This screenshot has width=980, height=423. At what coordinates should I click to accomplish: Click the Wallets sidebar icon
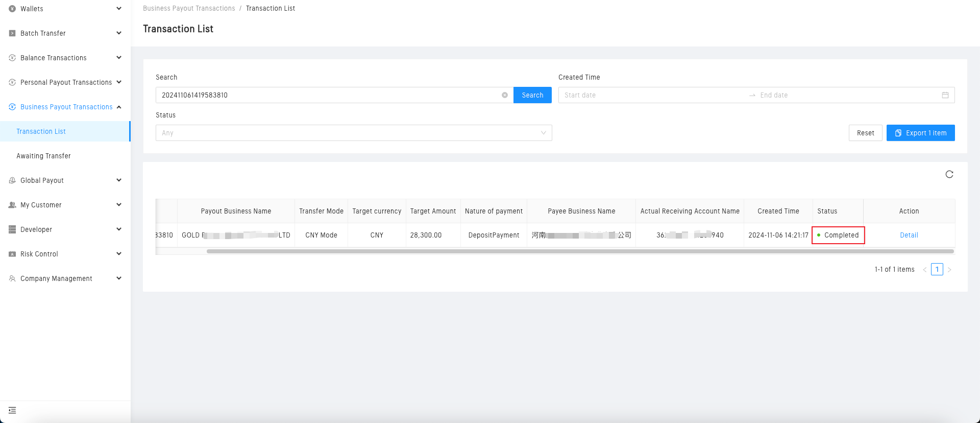click(12, 9)
